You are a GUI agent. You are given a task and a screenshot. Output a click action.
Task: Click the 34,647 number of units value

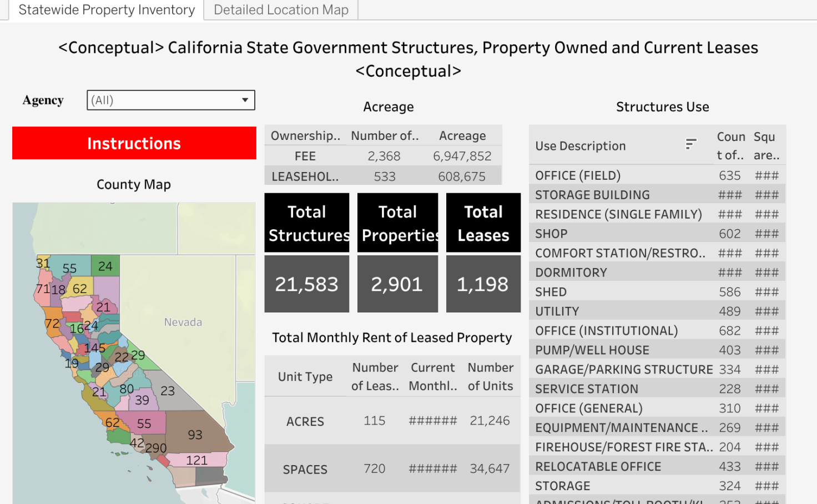(490, 468)
